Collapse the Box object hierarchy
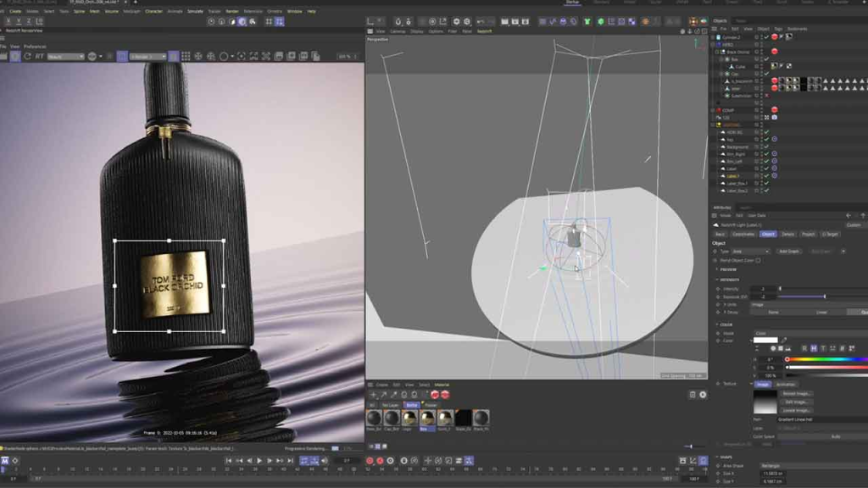The width and height of the screenshot is (868, 488). 721,59
